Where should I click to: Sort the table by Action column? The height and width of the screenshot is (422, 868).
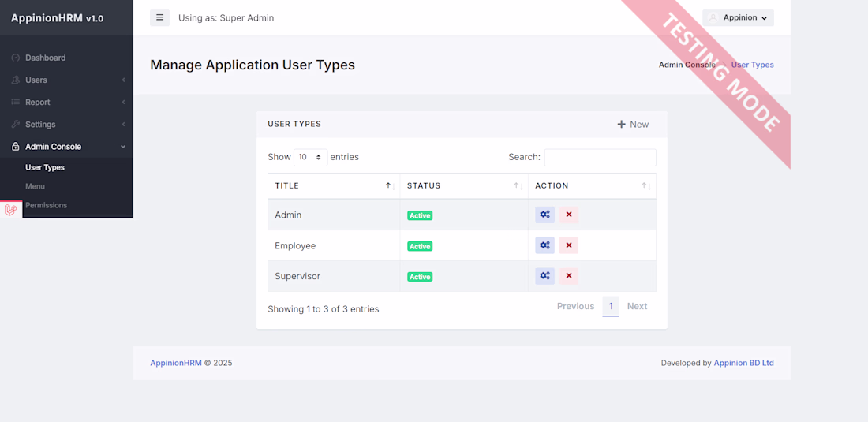click(x=592, y=186)
